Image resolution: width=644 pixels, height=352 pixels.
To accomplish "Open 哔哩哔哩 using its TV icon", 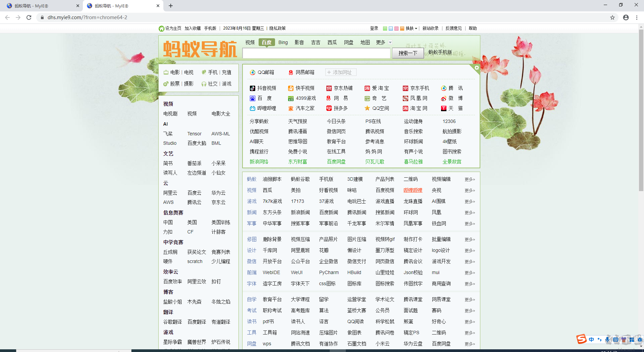I will [x=253, y=108].
